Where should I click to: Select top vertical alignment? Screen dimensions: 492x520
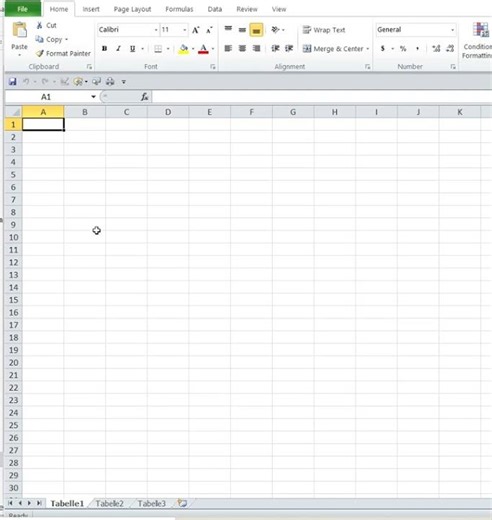(x=228, y=30)
